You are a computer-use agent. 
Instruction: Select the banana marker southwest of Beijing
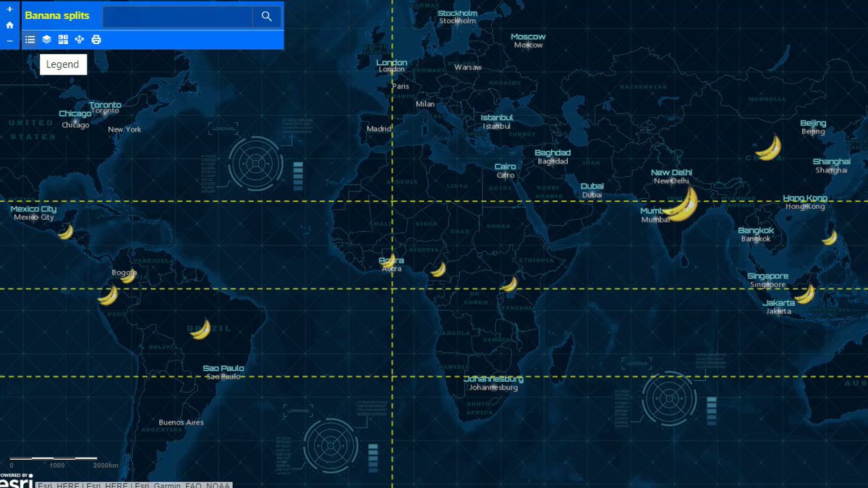tap(768, 148)
